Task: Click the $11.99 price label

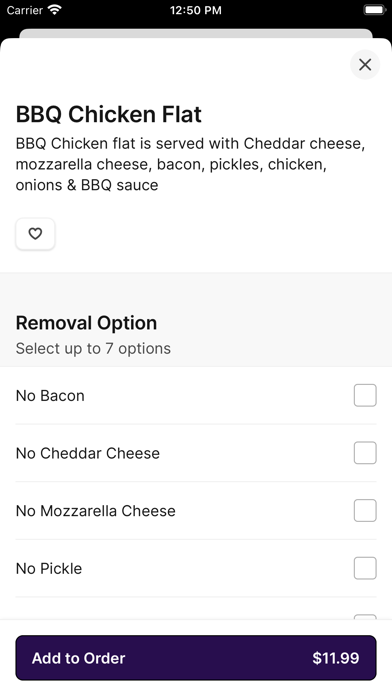Action: click(336, 658)
